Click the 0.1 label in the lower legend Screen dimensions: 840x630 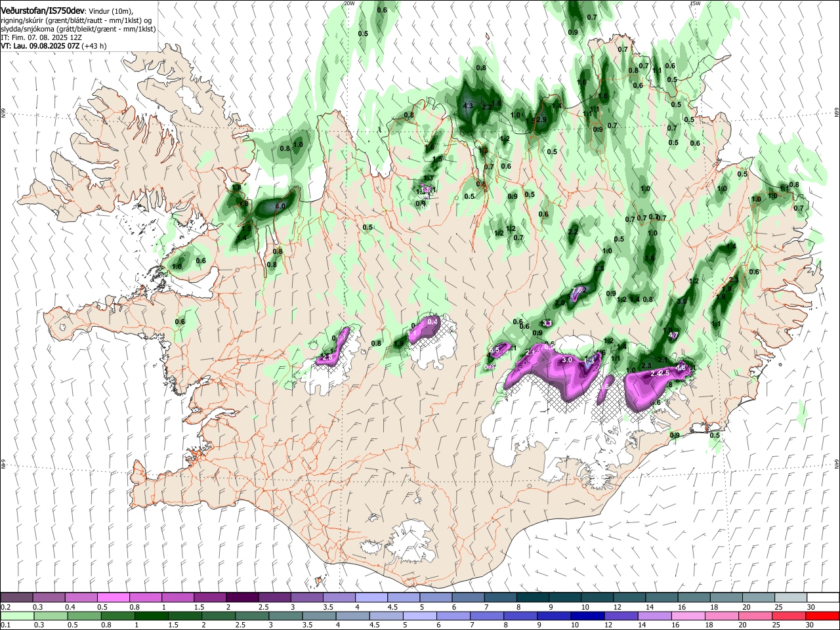(x=5, y=625)
